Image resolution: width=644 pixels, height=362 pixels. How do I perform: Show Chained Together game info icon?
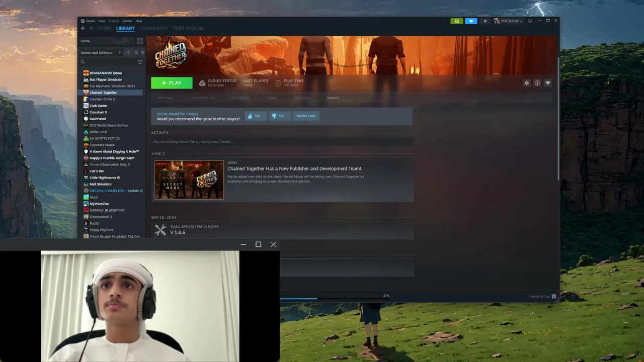coord(537,83)
